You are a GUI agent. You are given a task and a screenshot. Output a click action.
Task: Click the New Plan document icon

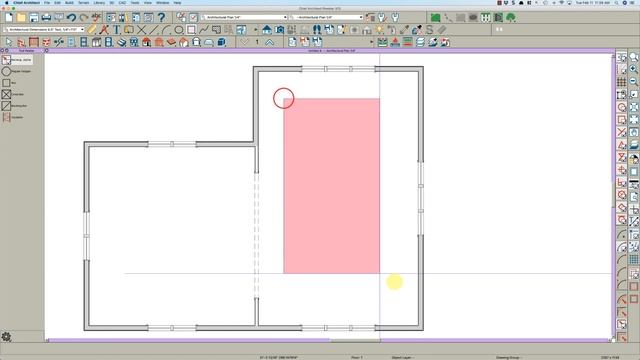[x=9, y=18]
